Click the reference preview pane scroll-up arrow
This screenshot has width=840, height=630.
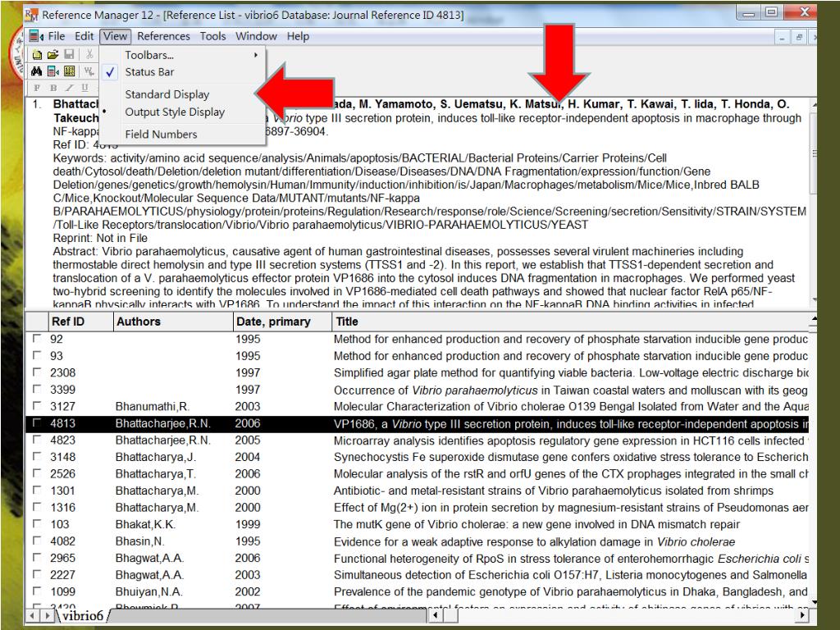click(x=815, y=103)
